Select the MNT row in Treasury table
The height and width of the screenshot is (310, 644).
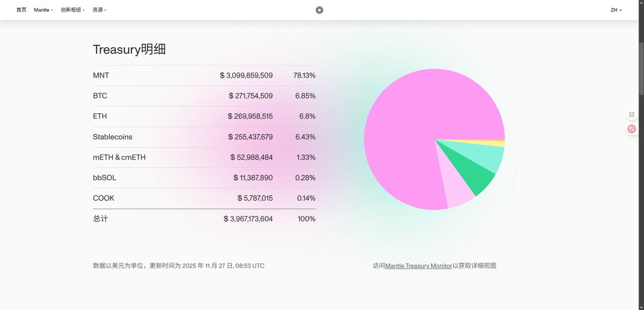coord(204,76)
